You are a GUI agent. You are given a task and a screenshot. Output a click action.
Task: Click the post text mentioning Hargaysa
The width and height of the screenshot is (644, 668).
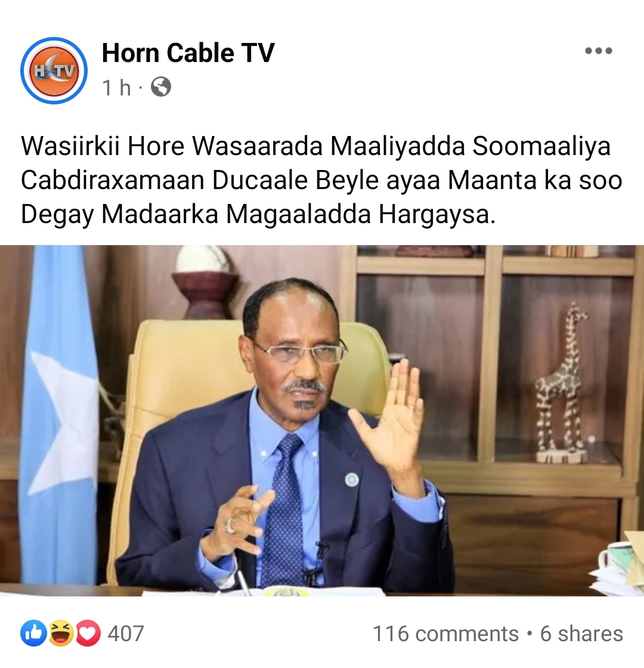(322, 180)
